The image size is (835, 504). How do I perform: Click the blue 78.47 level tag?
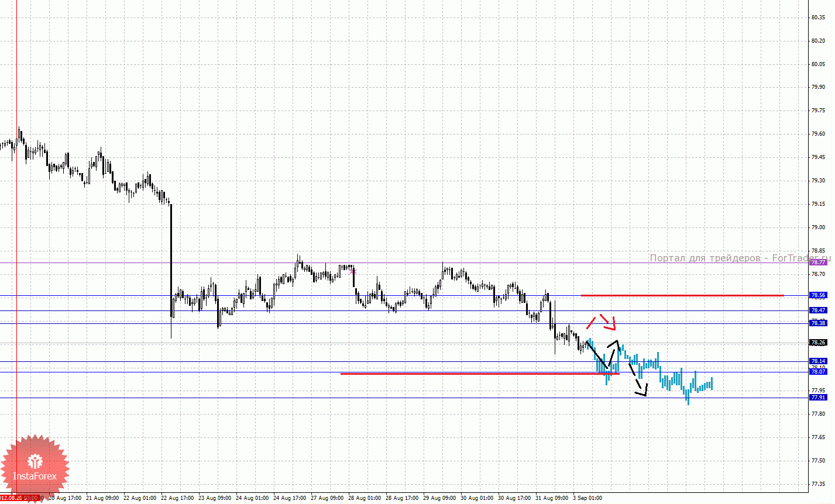click(818, 310)
